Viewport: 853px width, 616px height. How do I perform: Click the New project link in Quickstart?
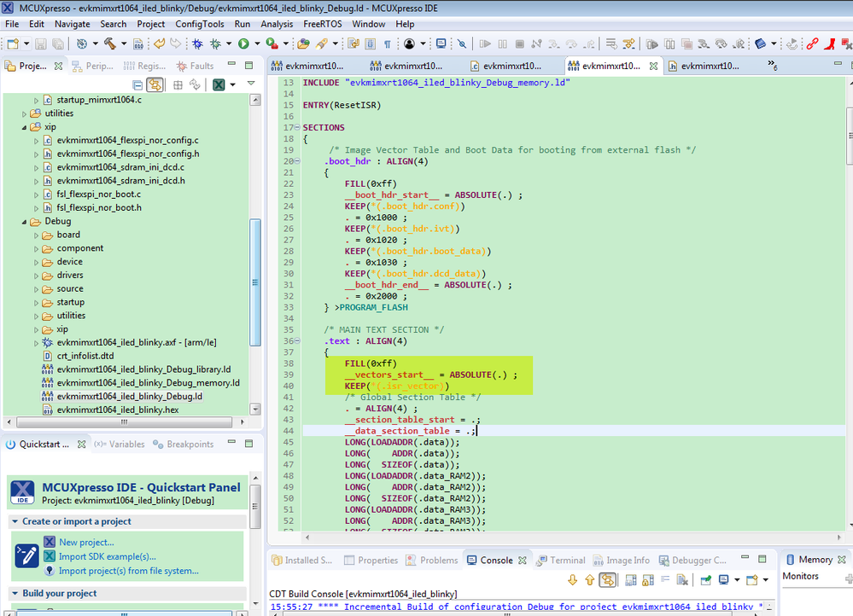point(85,542)
